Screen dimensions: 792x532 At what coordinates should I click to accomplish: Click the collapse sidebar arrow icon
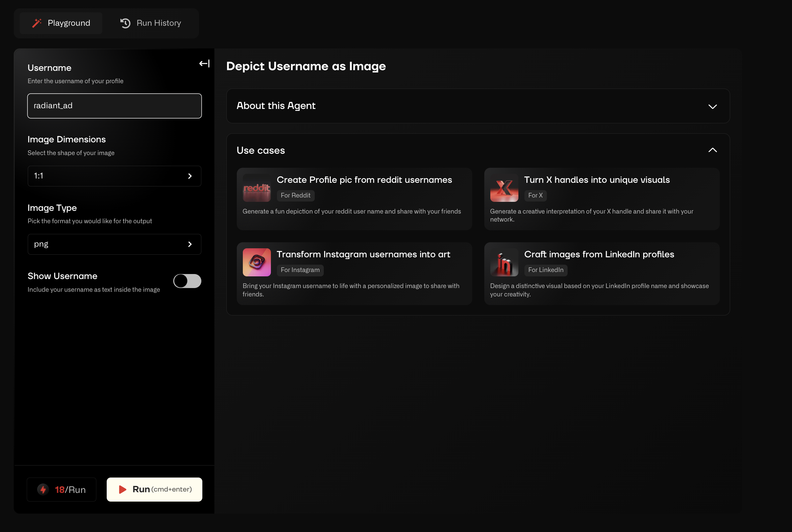point(204,63)
